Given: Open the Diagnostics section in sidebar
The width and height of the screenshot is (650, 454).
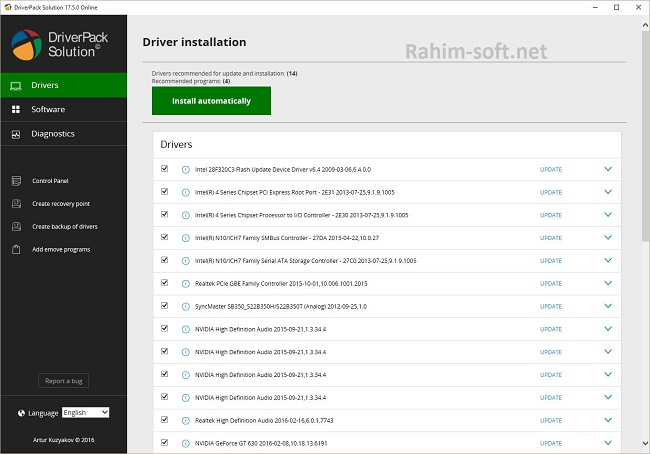Looking at the screenshot, I should tap(64, 134).
